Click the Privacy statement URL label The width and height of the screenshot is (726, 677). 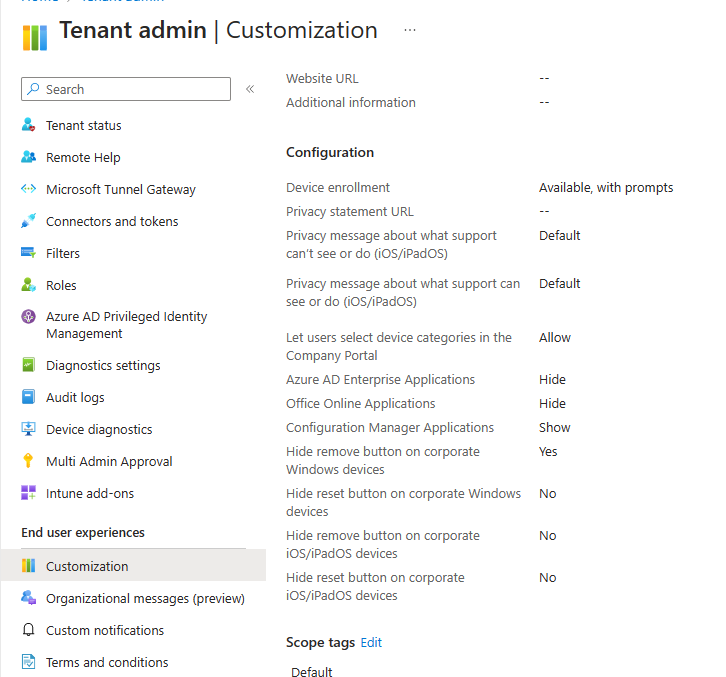(x=350, y=212)
